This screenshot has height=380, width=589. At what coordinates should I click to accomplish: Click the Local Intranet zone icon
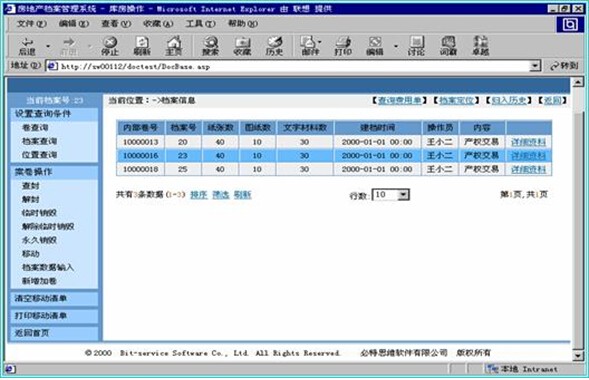coord(492,369)
